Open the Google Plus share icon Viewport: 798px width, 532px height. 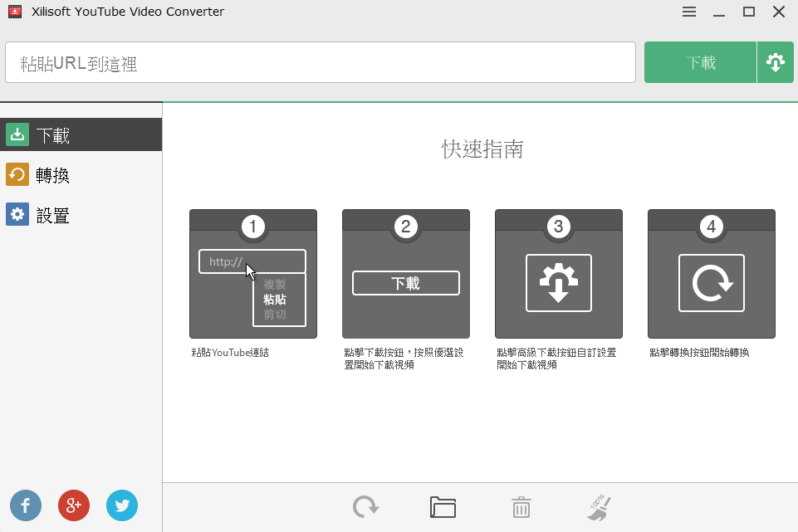pyautogui.click(x=74, y=505)
